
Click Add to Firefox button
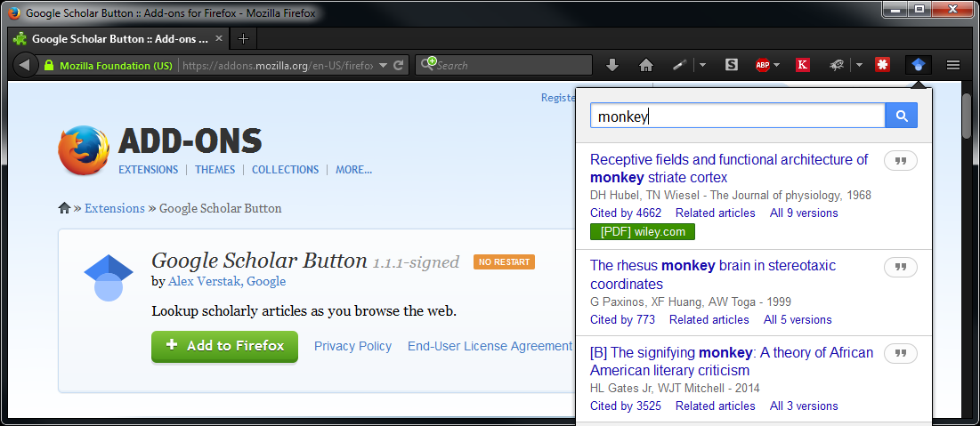(224, 346)
